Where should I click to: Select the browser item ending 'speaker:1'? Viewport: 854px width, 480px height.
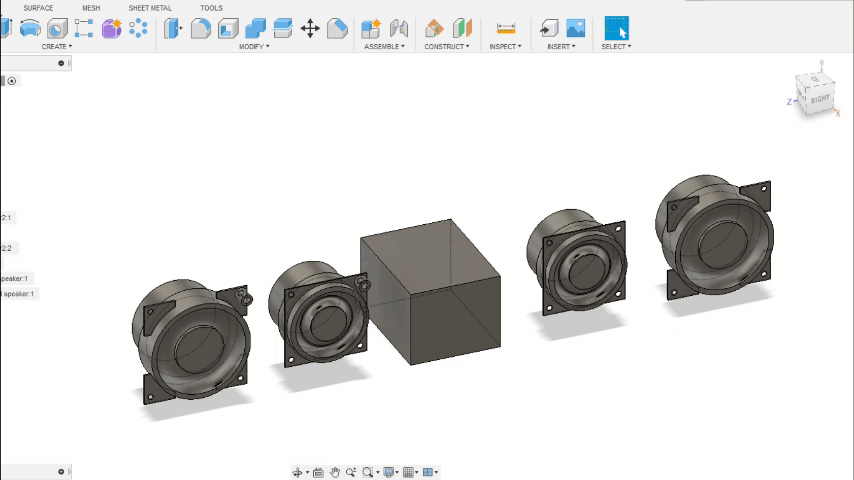point(18,294)
